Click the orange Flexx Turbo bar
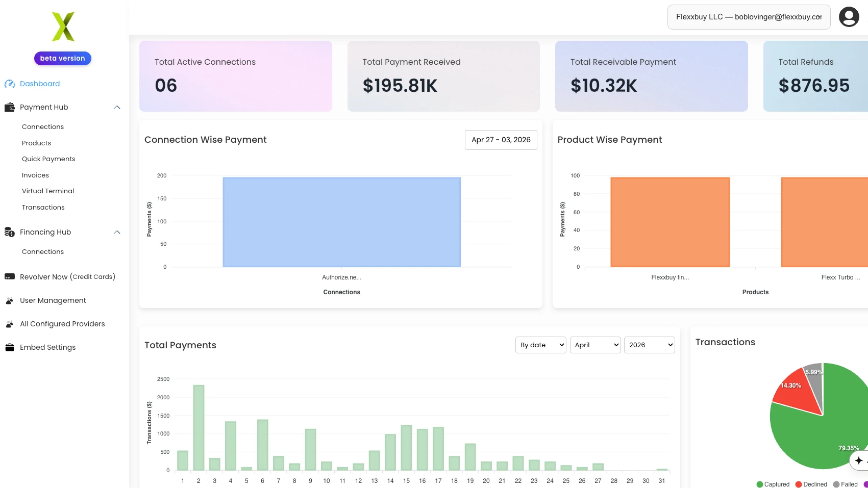 pyautogui.click(x=825, y=222)
